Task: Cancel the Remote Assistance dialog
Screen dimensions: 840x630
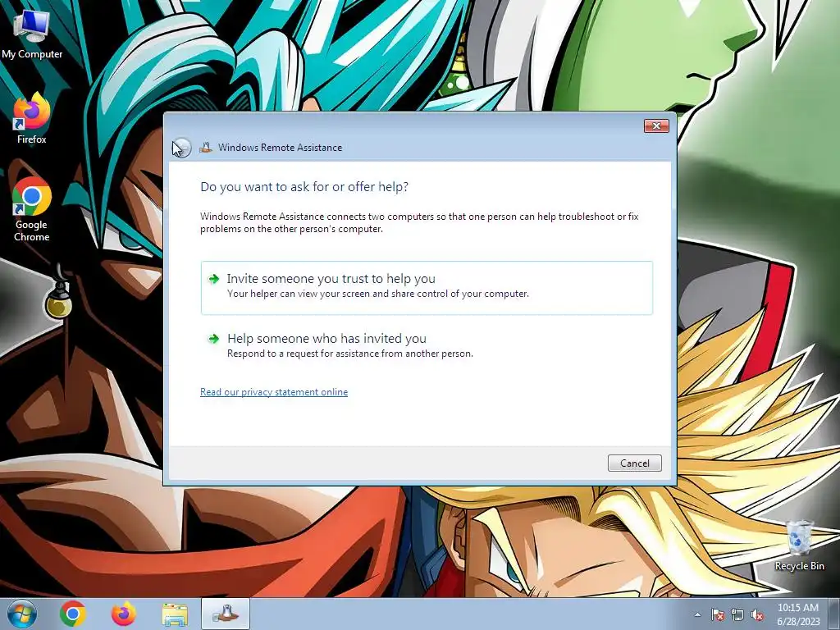Action: pyautogui.click(x=634, y=463)
